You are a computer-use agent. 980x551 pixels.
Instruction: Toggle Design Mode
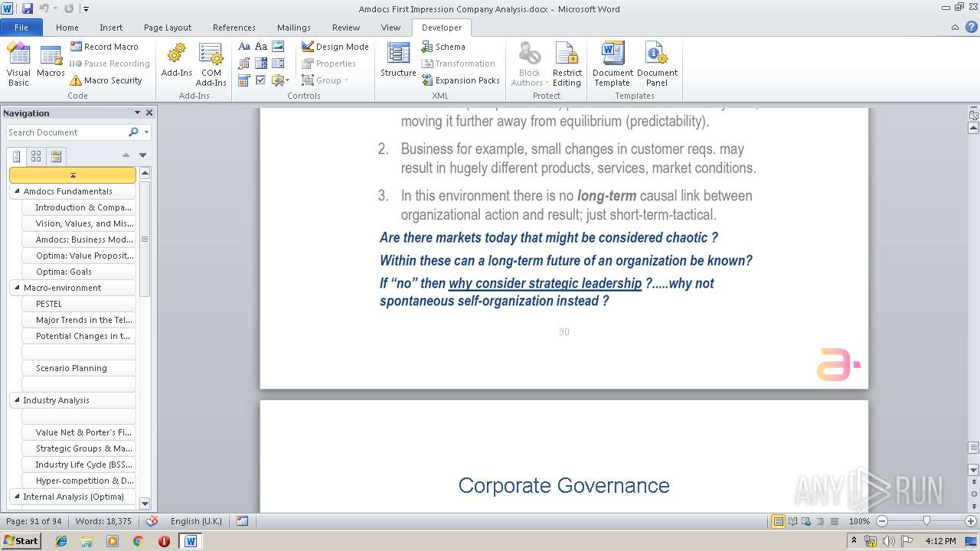(335, 47)
